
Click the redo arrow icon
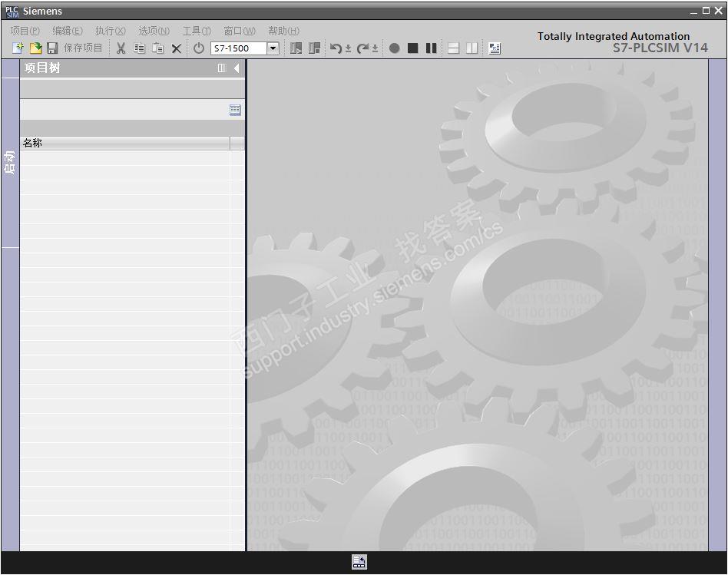pos(362,48)
